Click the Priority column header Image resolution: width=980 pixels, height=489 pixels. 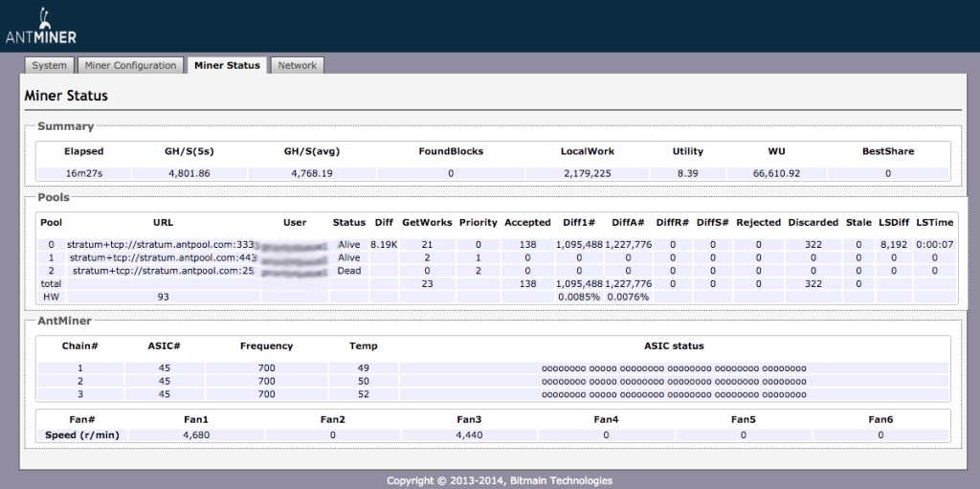[479, 222]
